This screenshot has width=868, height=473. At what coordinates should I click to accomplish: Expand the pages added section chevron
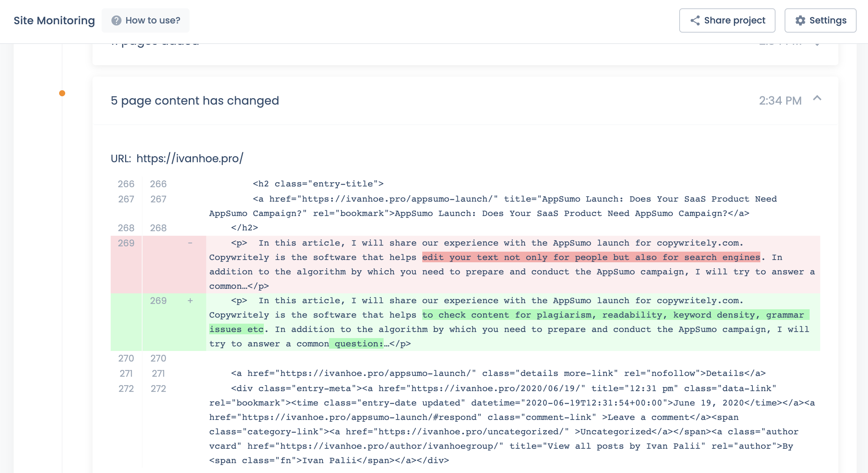tap(817, 44)
